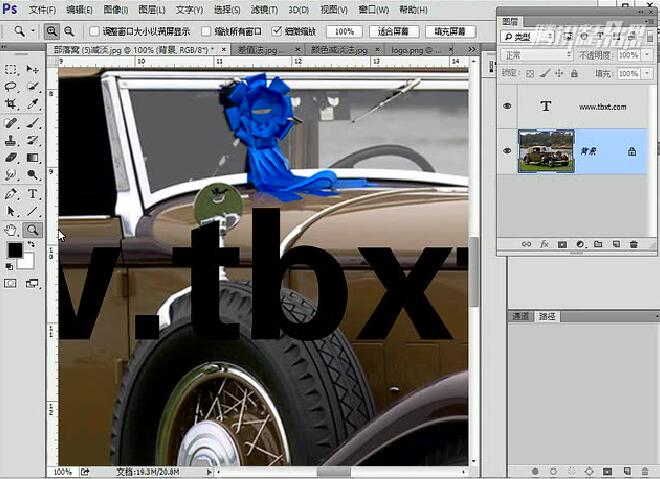Activate the Horizontal Type tool

pos(33,194)
